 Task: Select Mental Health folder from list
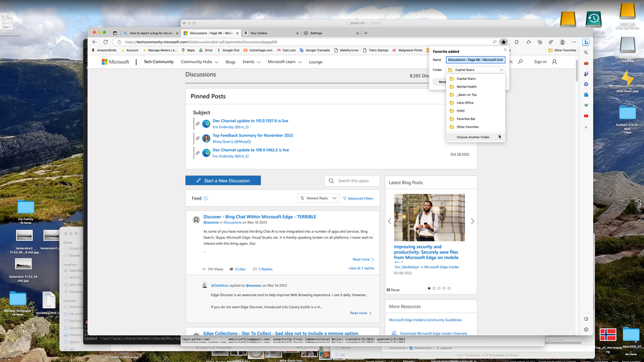click(476, 86)
